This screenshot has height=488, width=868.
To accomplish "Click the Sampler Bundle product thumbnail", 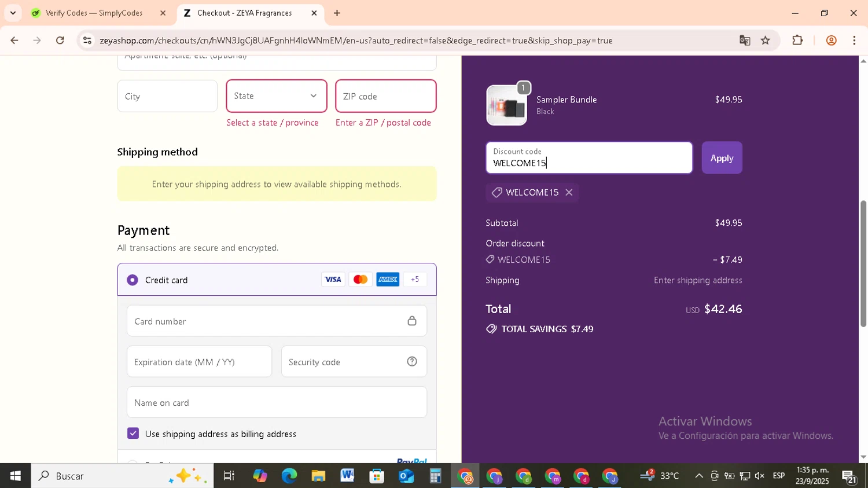I will pyautogui.click(x=507, y=105).
